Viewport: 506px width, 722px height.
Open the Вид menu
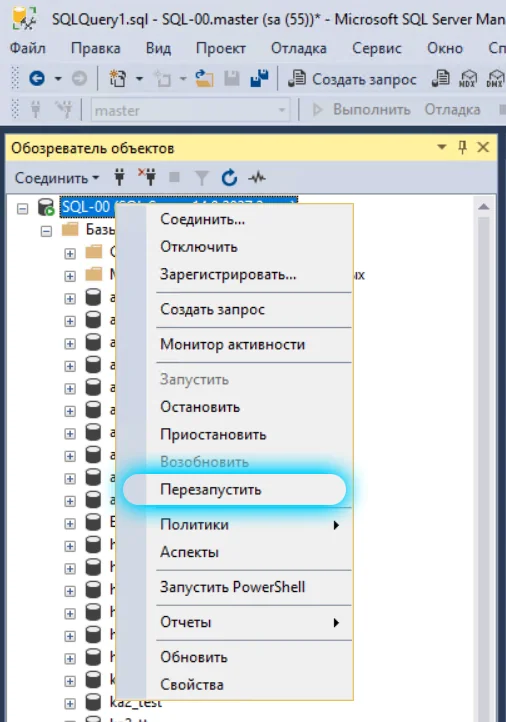pos(158,48)
